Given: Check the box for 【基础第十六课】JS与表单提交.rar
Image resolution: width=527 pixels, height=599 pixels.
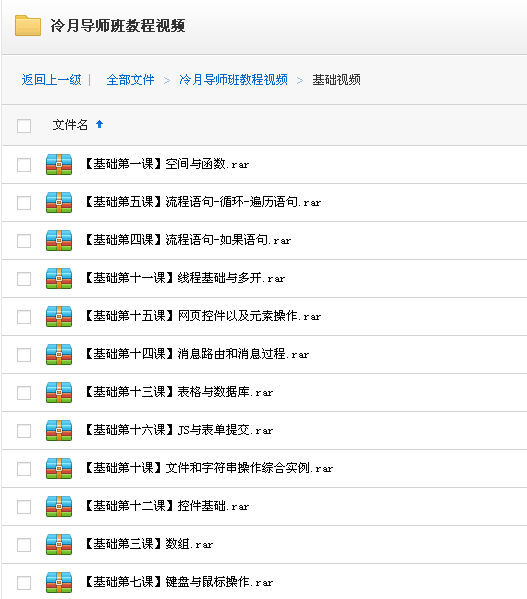Looking at the screenshot, I should tap(24, 431).
